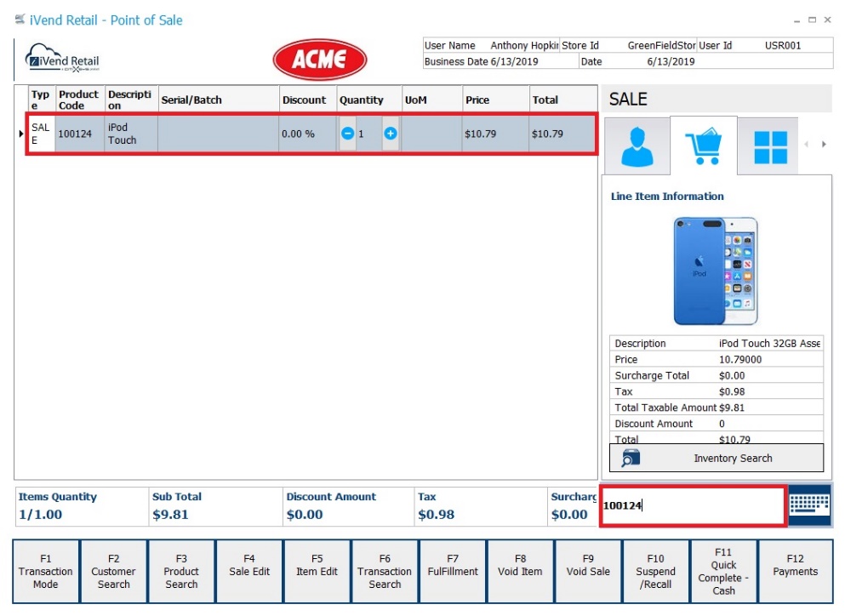The width and height of the screenshot is (845, 616).
Task: Click the Items Quantity 1/1.00 value
Action: pyautogui.click(x=40, y=515)
